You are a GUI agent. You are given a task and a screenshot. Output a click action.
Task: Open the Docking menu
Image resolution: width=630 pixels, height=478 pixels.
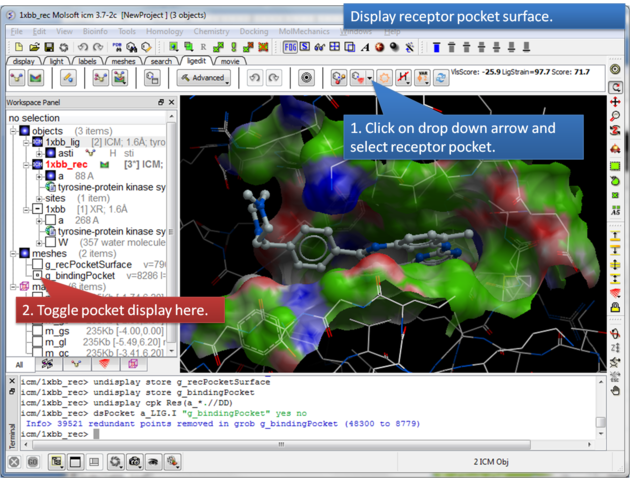[x=253, y=31]
